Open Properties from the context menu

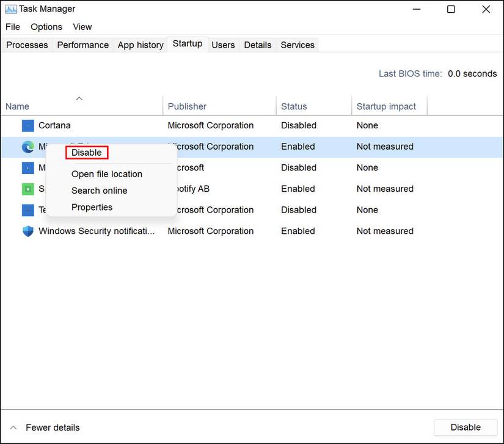[92, 207]
